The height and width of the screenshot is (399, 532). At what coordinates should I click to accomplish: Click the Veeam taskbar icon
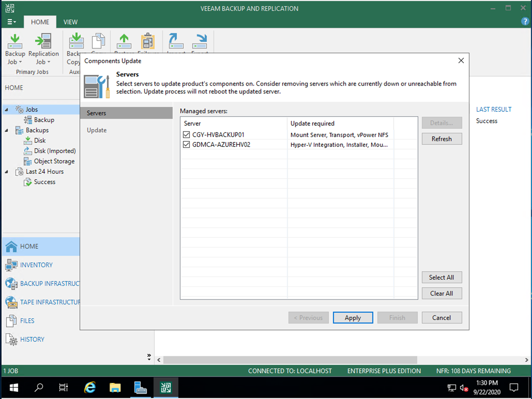(x=166, y=388)
